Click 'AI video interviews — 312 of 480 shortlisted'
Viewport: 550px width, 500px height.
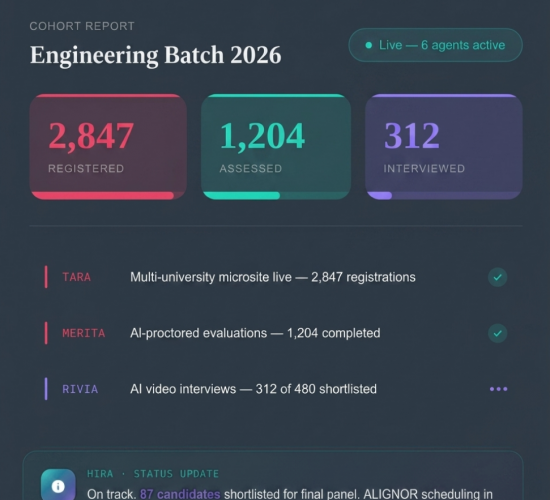pyautogui.click(x=253, y=389)
